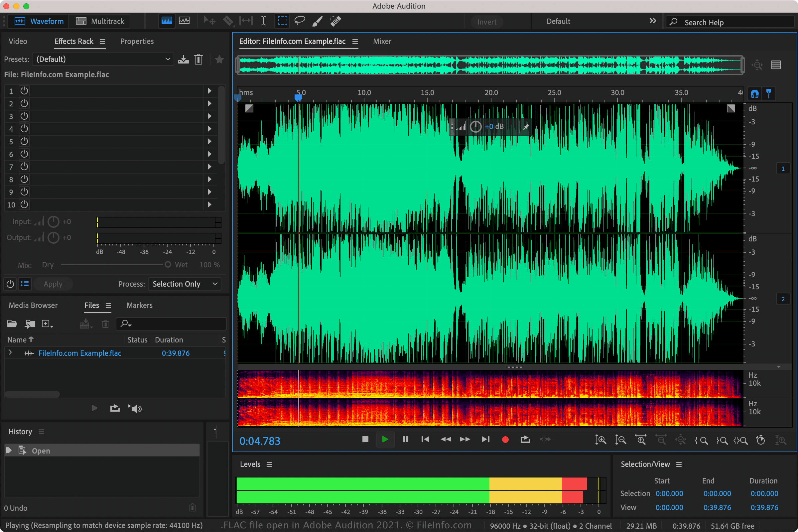Click the current playhead time input field
The width and height of the screenshot is (798, 532).
[x=259, y=441]
